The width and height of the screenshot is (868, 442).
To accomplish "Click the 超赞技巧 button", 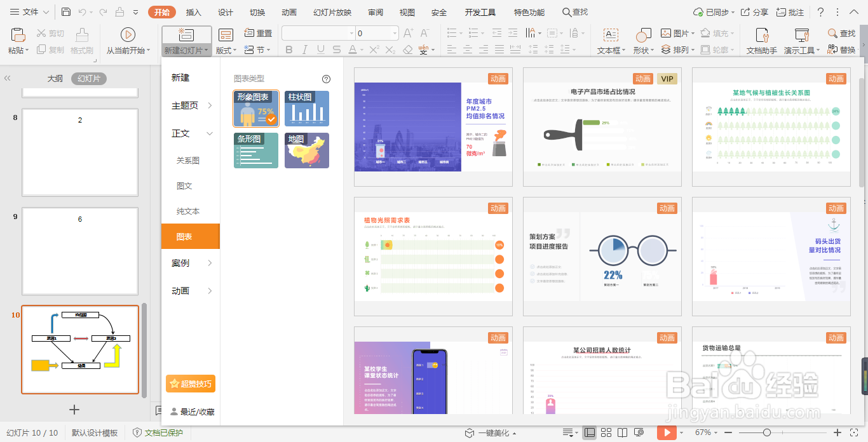I will [190, 384].
